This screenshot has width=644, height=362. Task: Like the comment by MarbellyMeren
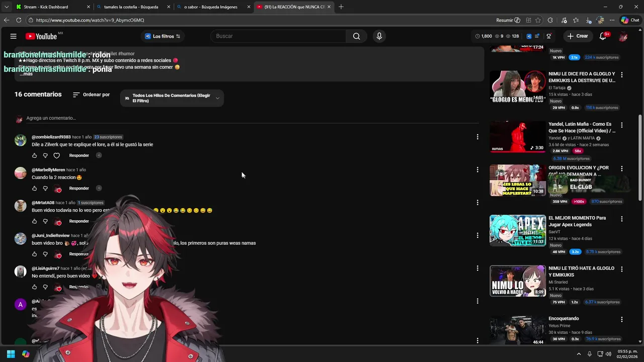34,189
